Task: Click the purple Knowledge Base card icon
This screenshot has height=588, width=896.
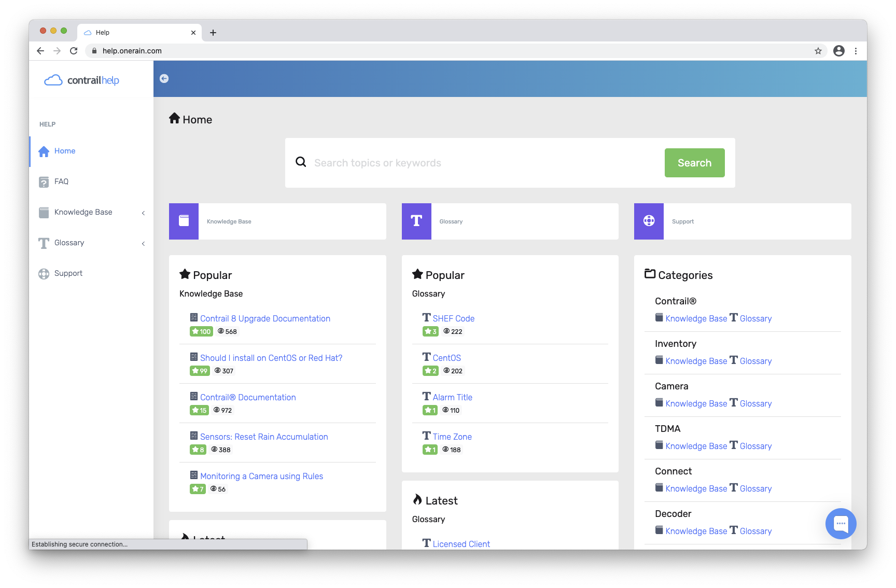Action: (184, 221)
